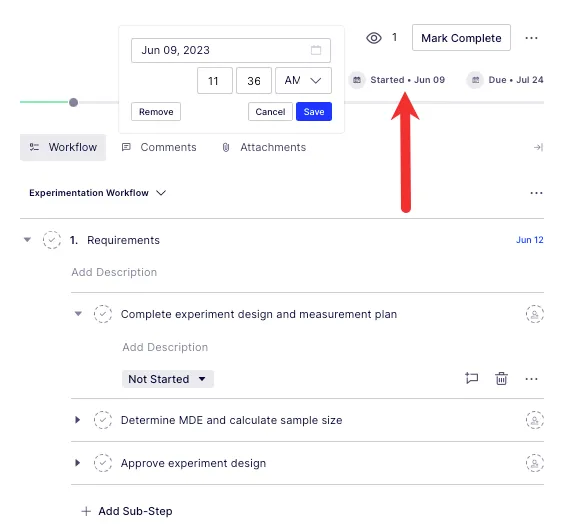Check off Approve experiment design circle

click(x=103, y=463)
